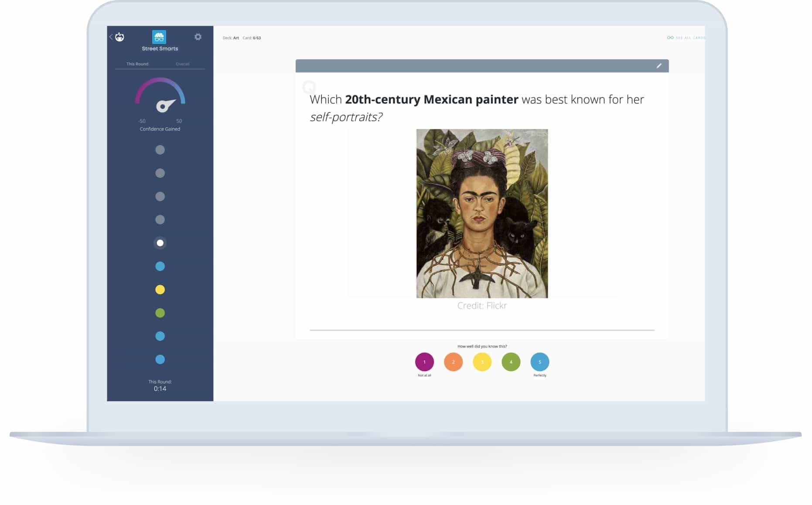Click the Q watermark icon on the question card

pos(309,87)
